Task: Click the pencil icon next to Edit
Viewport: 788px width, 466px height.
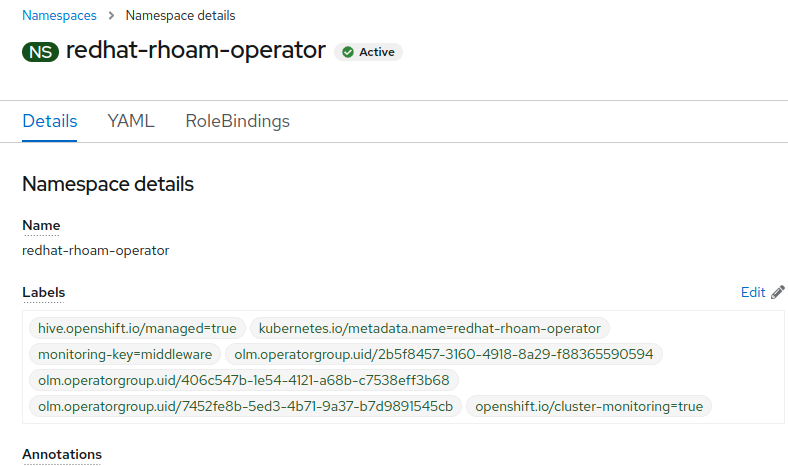Action: (x=778, y=293)
